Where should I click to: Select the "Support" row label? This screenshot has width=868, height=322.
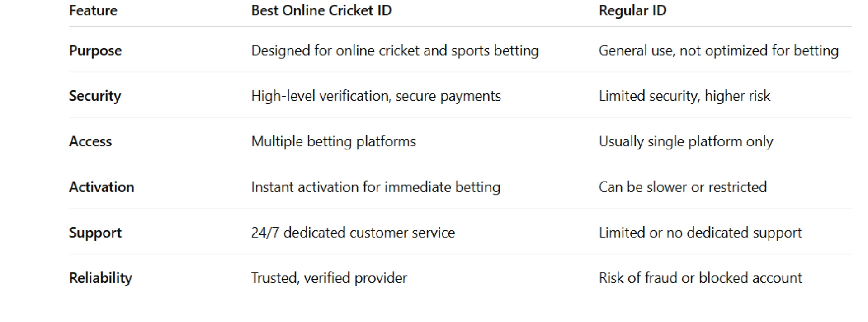(95, 233)
